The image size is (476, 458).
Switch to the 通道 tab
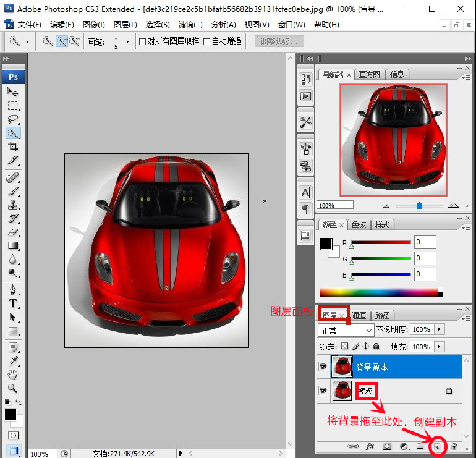point(359,316)
